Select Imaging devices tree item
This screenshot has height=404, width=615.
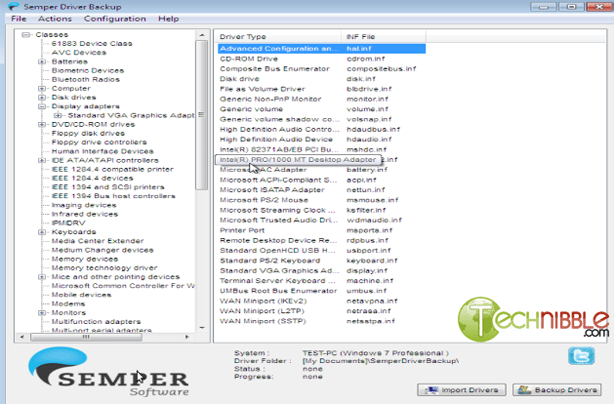(x=84, y=205)
